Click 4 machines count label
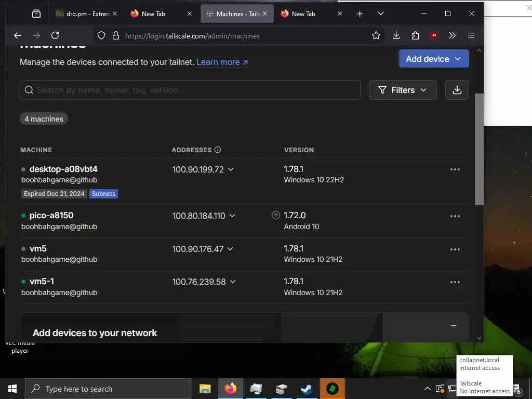The image size is (532, 399). pyautogui.click(x=44, y=119)
